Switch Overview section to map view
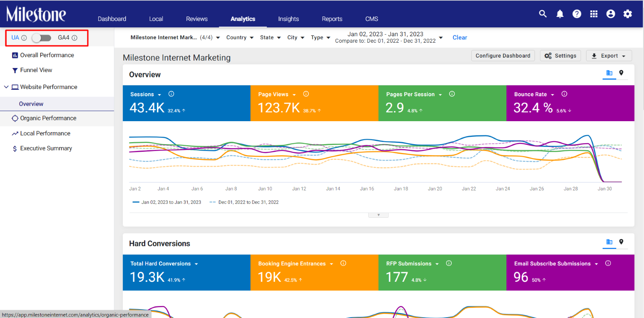Viewport: 644px width, 318px height. (x=621, y=73)
